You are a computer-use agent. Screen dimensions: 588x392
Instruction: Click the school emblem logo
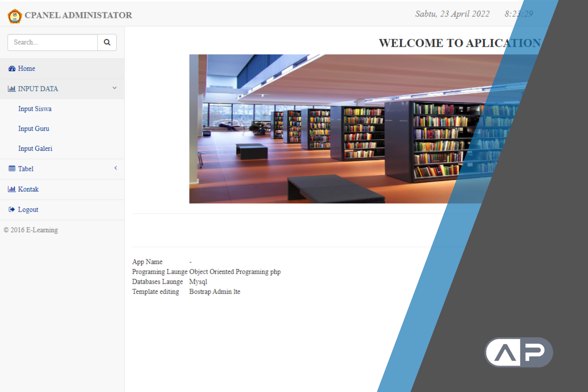coord(15,16)
